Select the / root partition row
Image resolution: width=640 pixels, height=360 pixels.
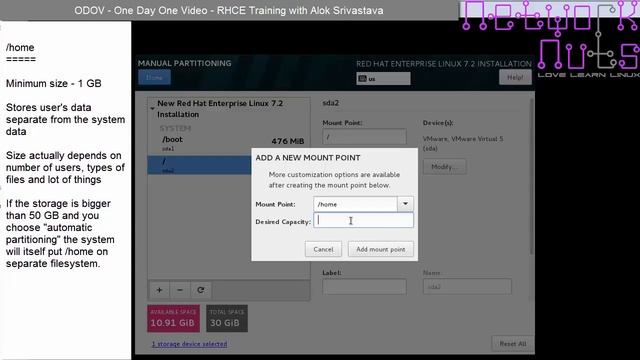200,165
